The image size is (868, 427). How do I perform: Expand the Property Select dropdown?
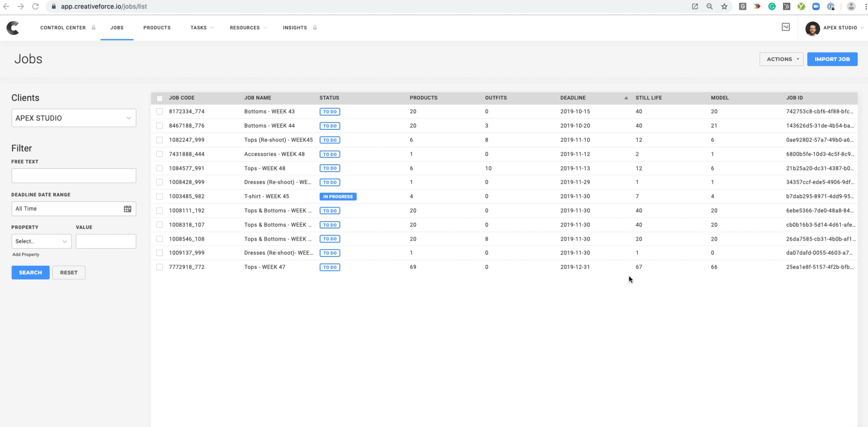41,241
